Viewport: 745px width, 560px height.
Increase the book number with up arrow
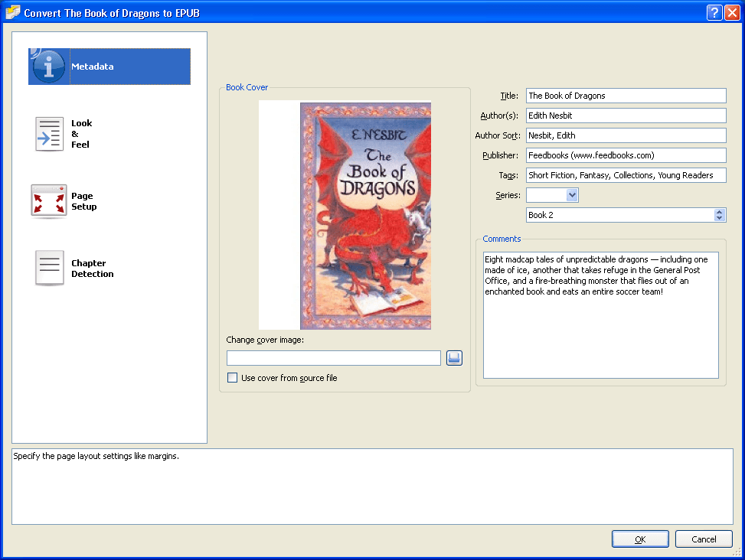point(719,212)
